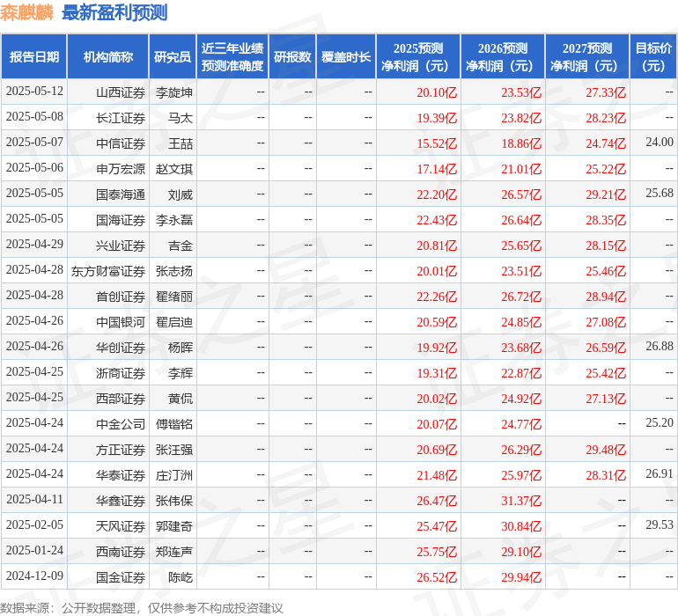The image size is (678, 616).
Task: Click institution 申万宏源
Action: pyautogui.click(x=121, y=169)
